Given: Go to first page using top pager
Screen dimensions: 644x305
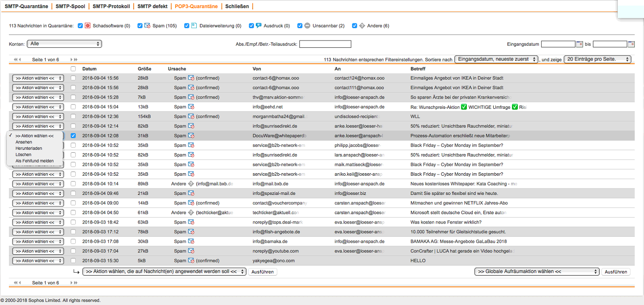Looking at the screenshot, I should [15, 60].
